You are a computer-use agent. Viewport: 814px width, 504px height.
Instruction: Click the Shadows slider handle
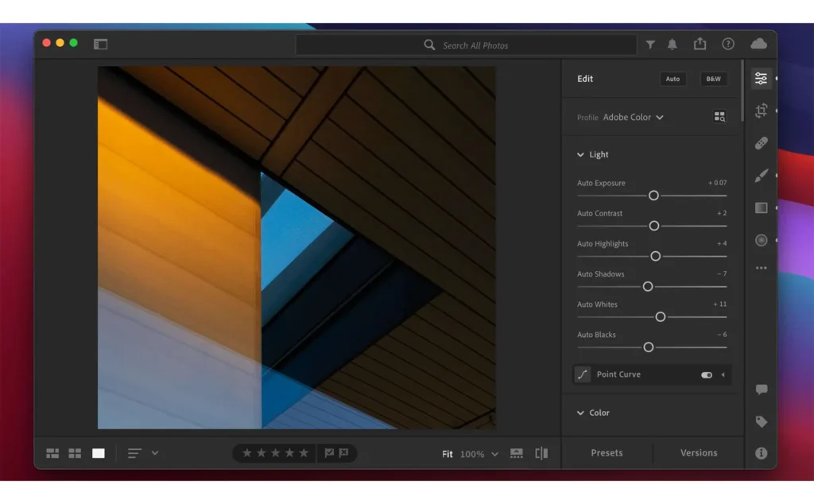click(648, 286)
